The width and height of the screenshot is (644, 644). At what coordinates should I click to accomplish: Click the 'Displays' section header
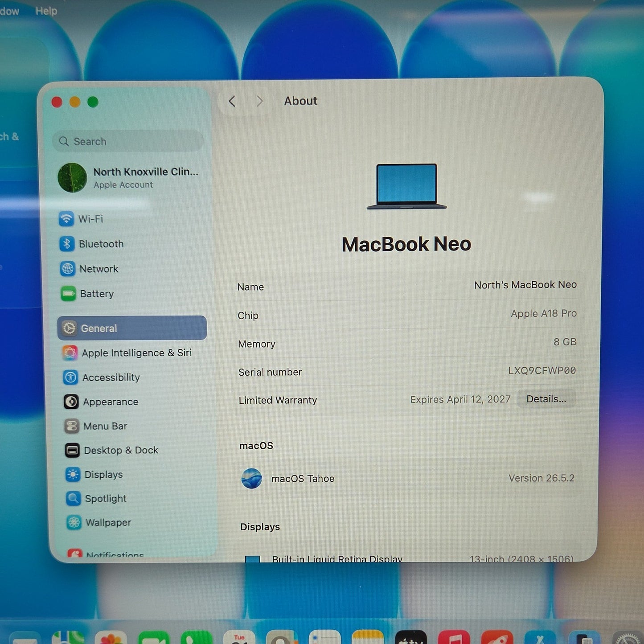pyautogui.click(x=260, y=527)
